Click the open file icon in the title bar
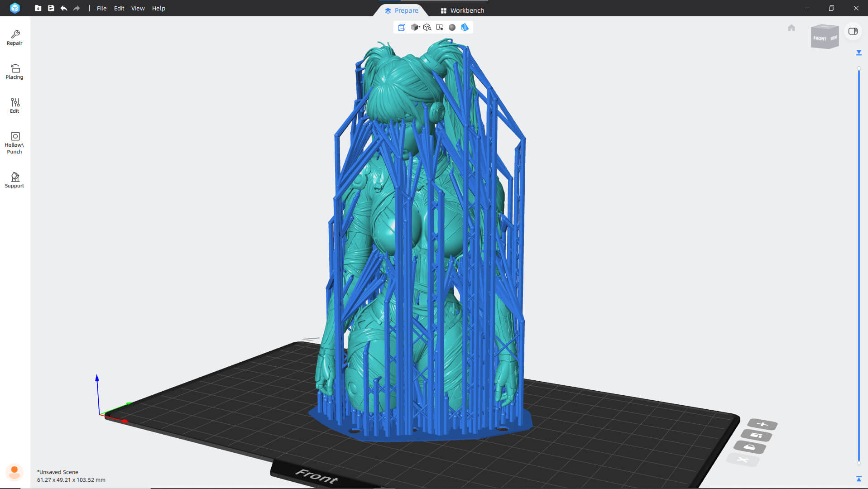This screenshot has height=489, width=868. pyautogui.click(x=38, y=8)
